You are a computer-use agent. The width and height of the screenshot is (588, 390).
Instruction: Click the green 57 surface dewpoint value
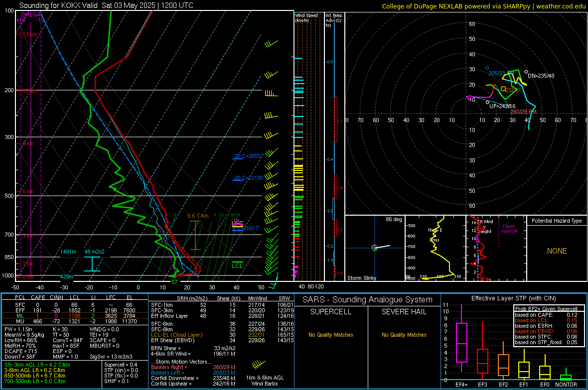174,282
